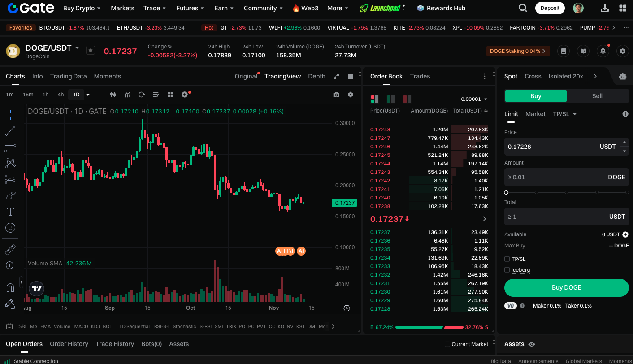Open the trading bot robot icon

(x=622, y=76)
